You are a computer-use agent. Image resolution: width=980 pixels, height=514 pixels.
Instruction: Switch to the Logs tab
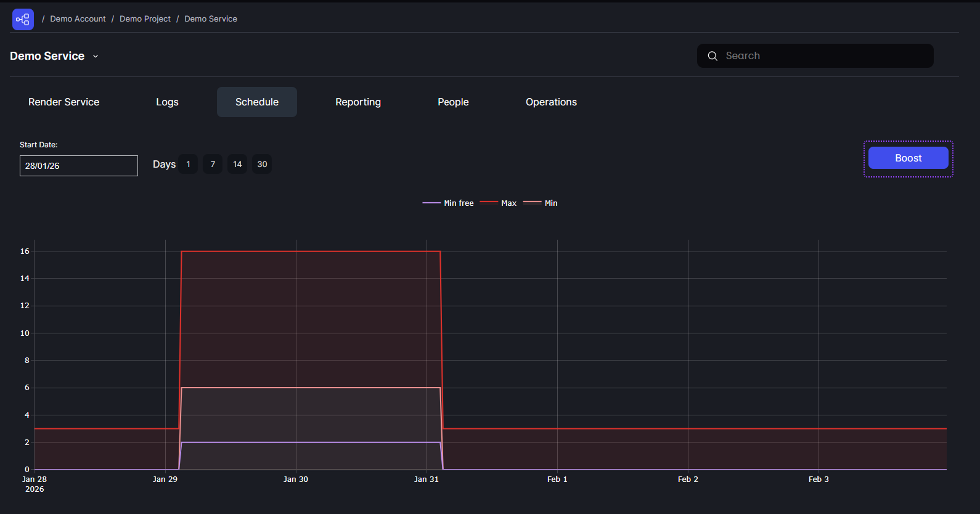pyautogui.click(x=167, y=102)
